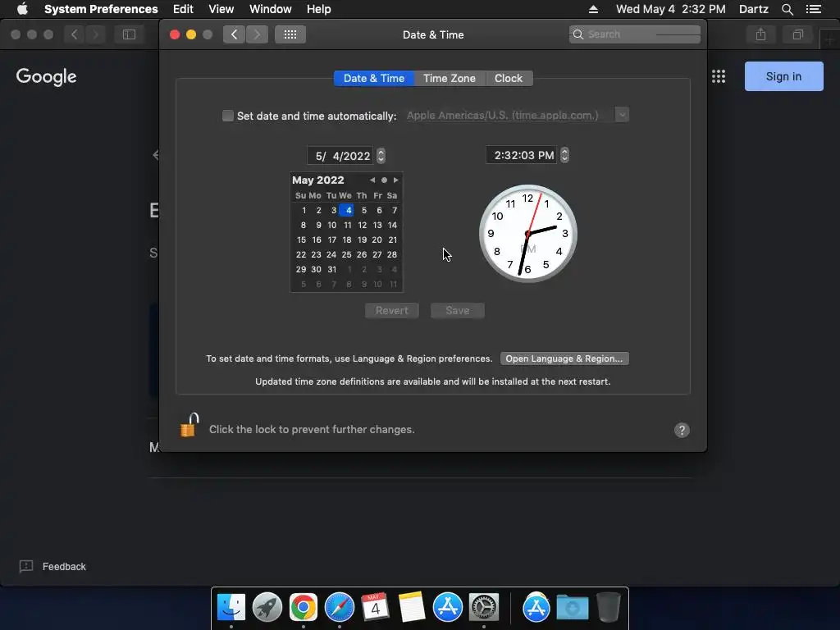The width and height of the screenshot is (840, 630).
Task: Go to the next month in calendar
Action: click(x=396, y=180)
